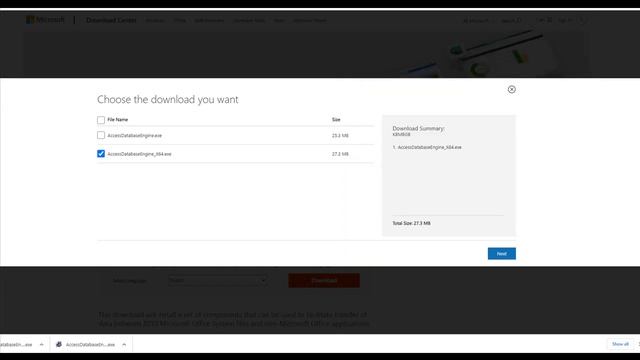Check the AccessDatabaseEngine.exe checkbox

click(x=101, y=135)
